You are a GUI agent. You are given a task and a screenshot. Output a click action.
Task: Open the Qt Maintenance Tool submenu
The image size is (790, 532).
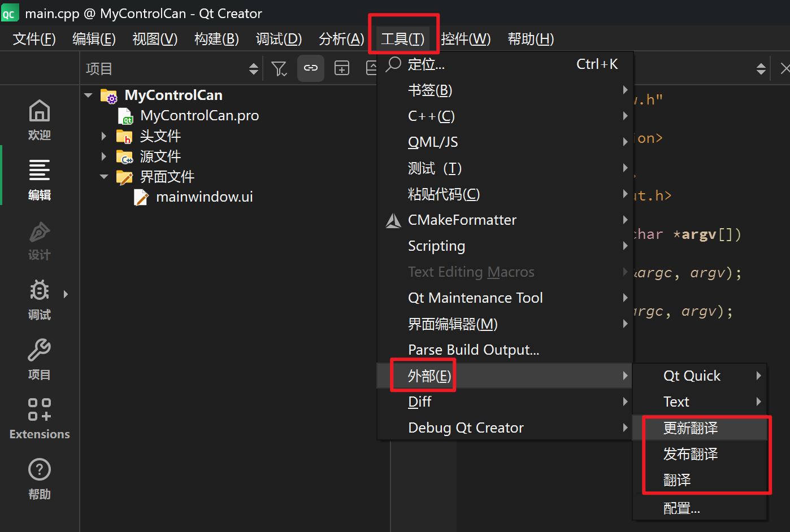tap(505, 298)
